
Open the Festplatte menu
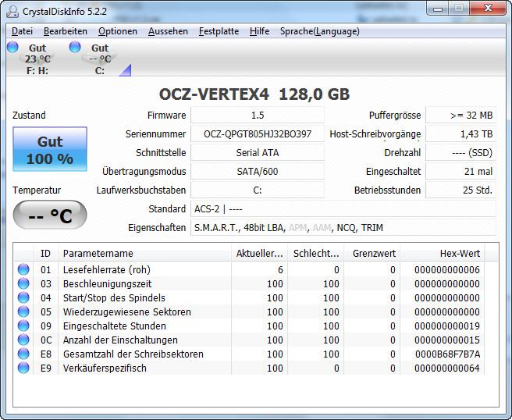tap(219, 31)
